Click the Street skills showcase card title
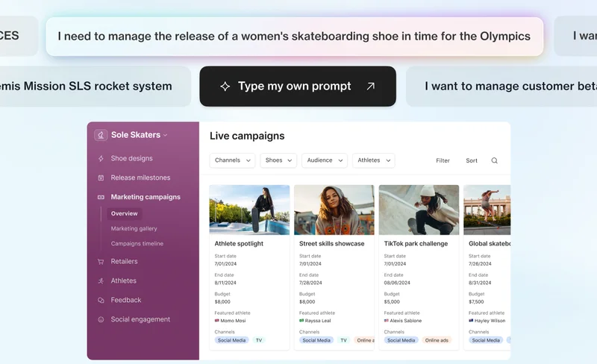This screenshot has height=364, width=597. [x=331, y=244]
